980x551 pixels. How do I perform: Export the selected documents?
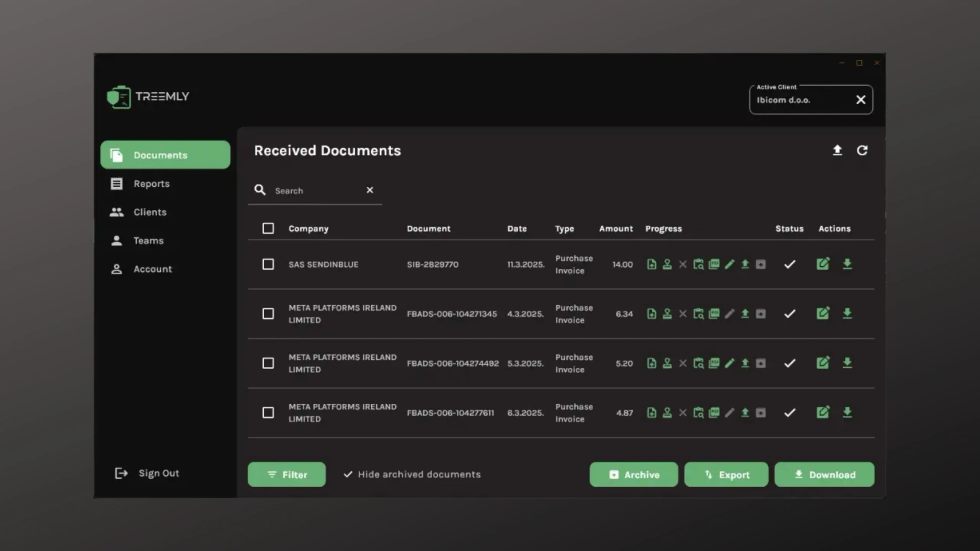(x=726, y=474)
